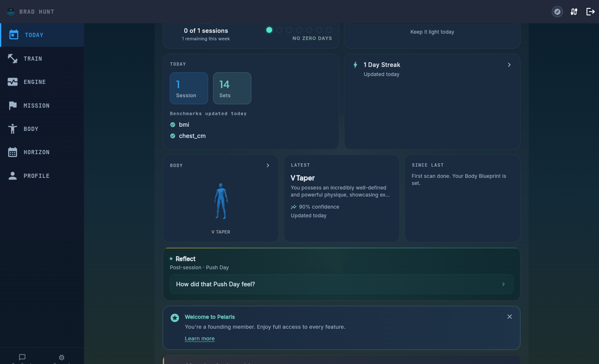599x364 pixels.
Task: Click the 'BRAD HUNT' name in header
Action: click(37, 12)
